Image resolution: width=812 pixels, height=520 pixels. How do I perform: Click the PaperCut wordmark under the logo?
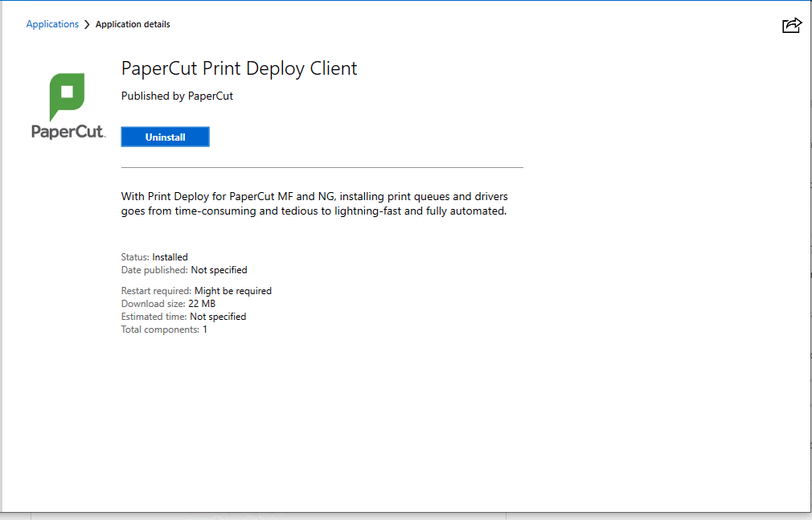(68, 130)
